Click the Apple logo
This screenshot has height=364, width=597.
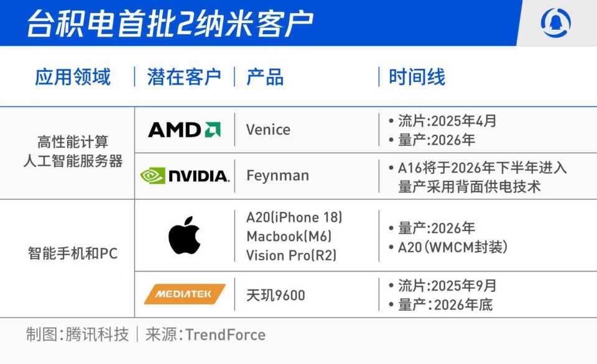(x=184, y=235)
